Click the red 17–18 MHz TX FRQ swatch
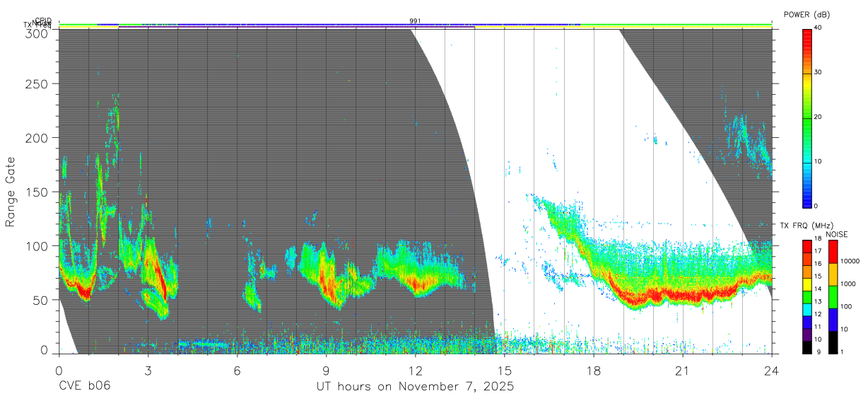868x401 pixels. click(x=807, y=246)
